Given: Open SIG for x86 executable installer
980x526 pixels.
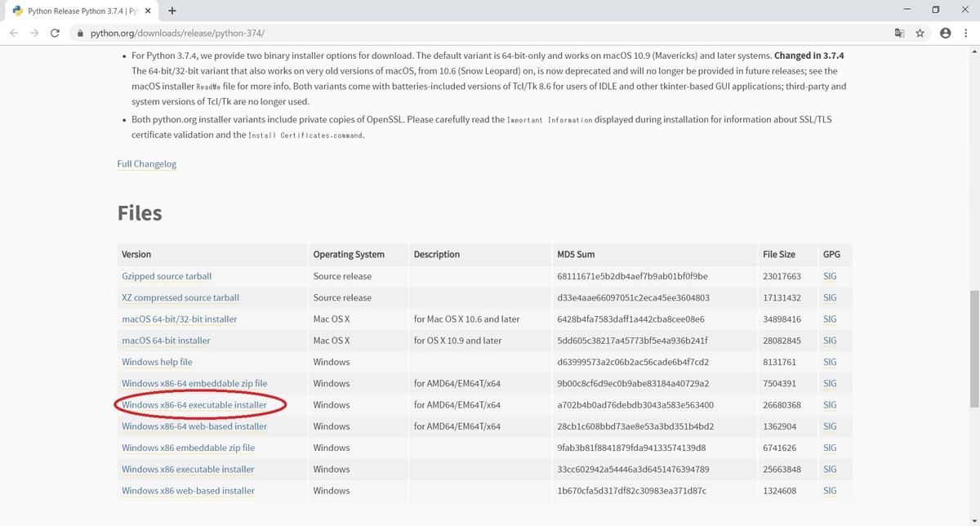Looking at the screenshot, I should point(830,470).
